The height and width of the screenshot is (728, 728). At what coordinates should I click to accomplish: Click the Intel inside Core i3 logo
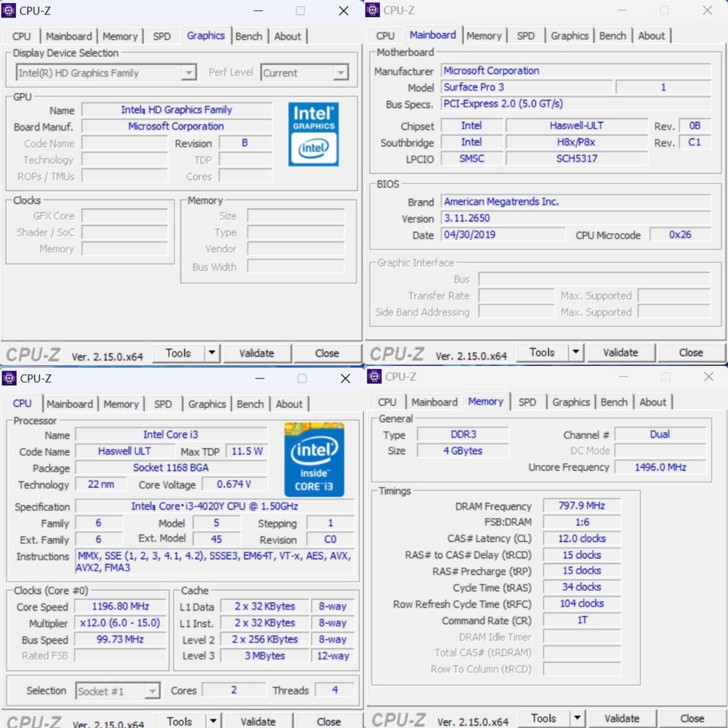coord(314,459)
